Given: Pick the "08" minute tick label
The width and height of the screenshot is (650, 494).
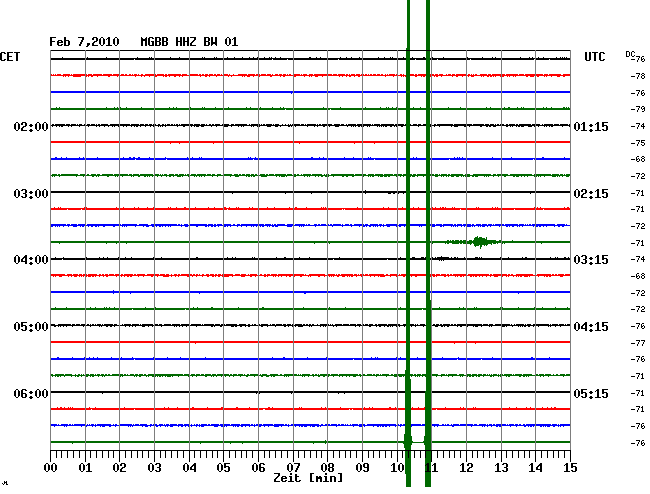Looking at the screenshot, I should coord(327,467).
